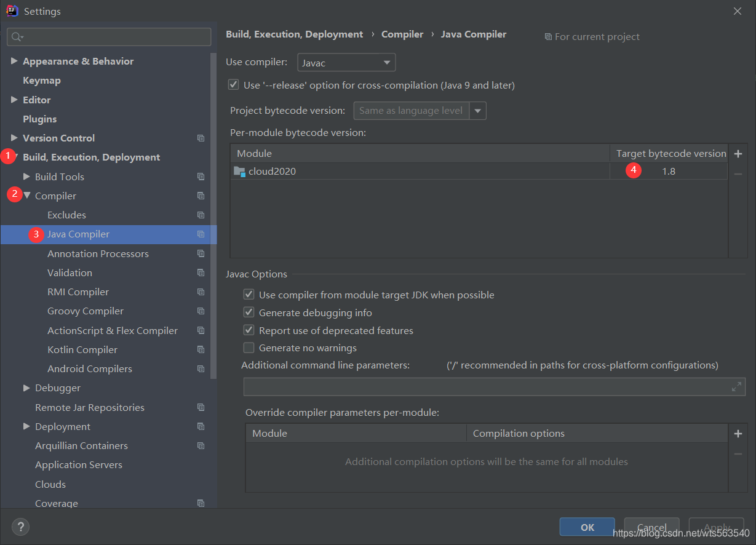Click Build, Execution, Deployment breadcrumb
Screen dimensions: 756x545
(x=295, y=34)
